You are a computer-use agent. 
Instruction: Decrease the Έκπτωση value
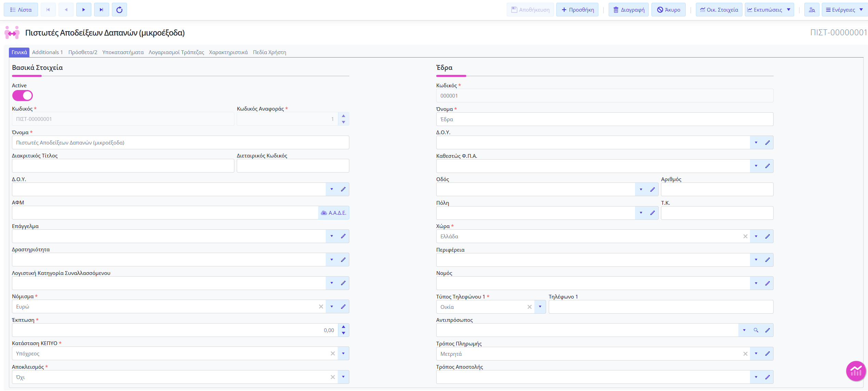click(344, 333)
